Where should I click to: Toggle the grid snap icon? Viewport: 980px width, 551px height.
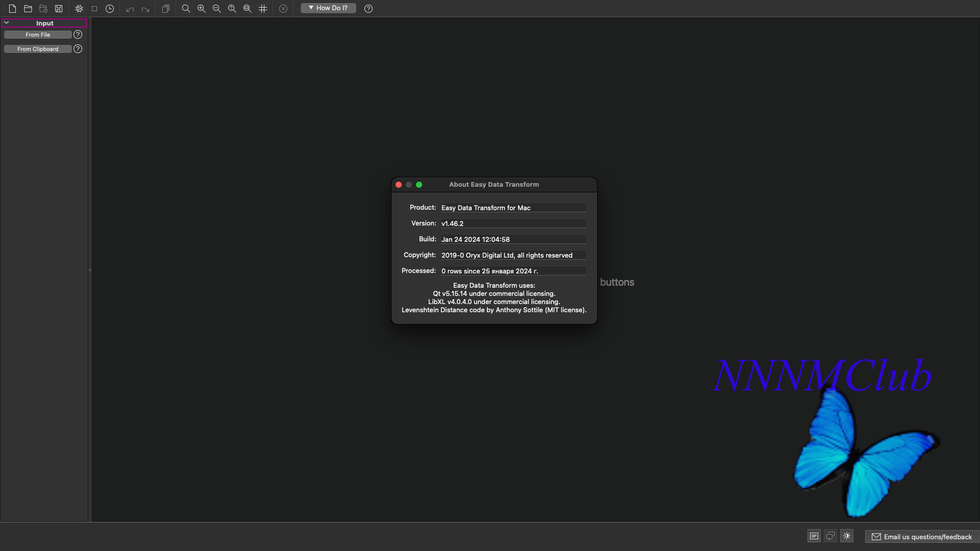(x=263, y=9)
